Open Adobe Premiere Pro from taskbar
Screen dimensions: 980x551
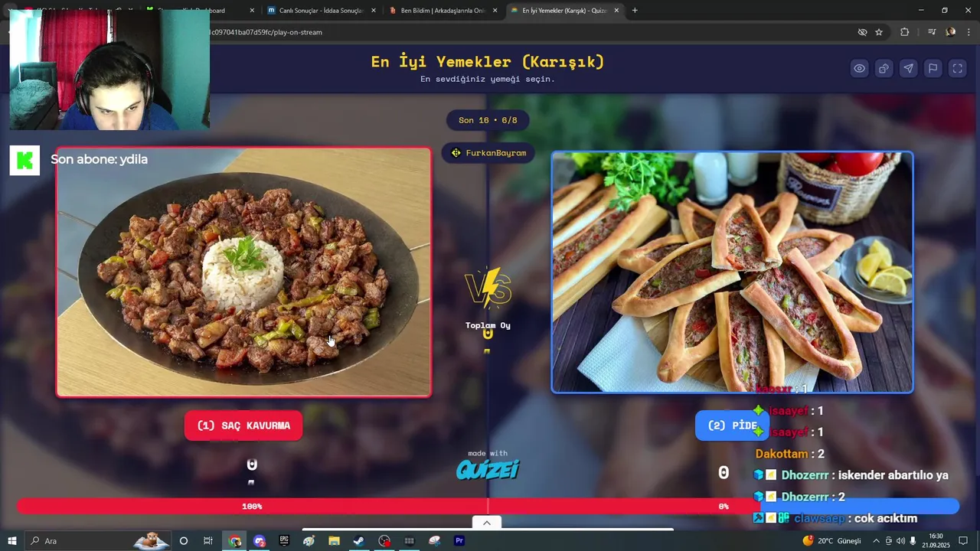[459, 541]
